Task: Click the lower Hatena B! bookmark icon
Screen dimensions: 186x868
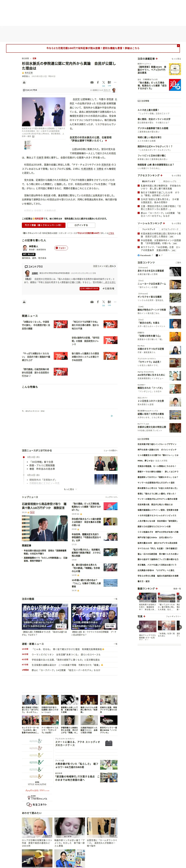Action: [109, 302]
